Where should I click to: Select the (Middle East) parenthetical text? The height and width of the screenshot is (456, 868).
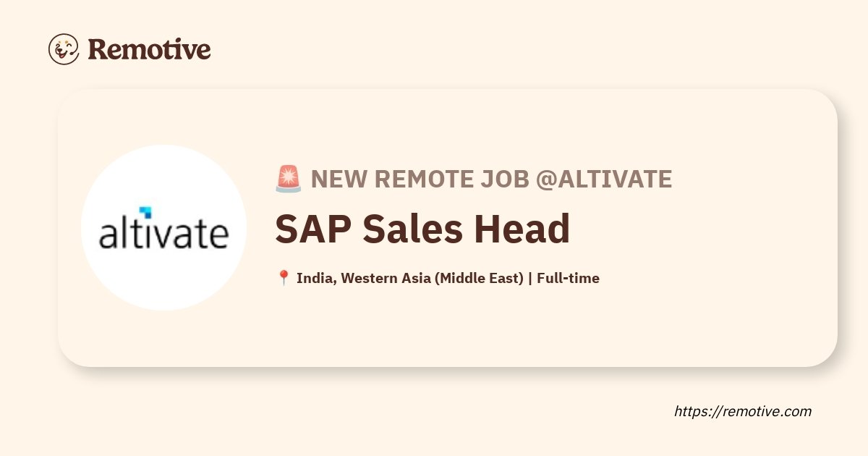point(479,278)
